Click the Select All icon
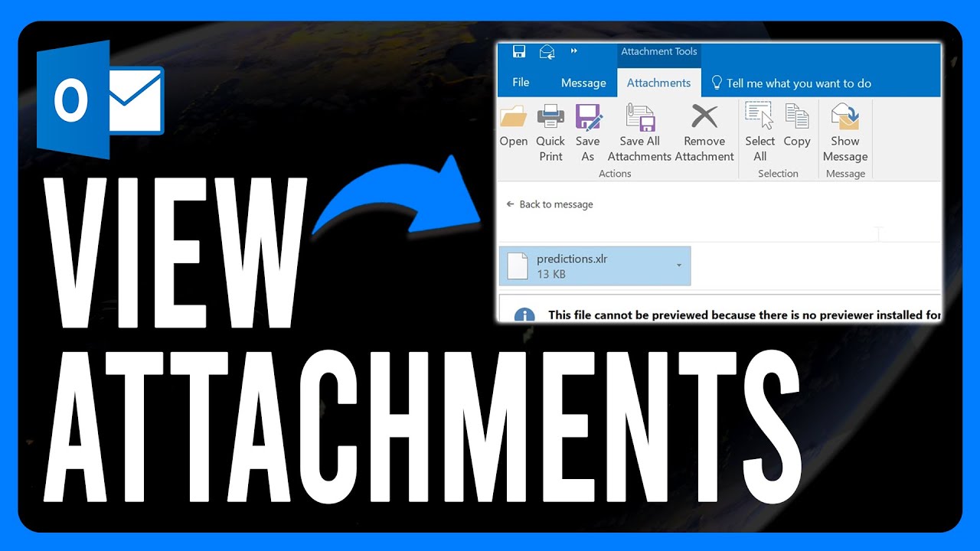Screen dimensions: 980x551 click(x=759, y=116)
